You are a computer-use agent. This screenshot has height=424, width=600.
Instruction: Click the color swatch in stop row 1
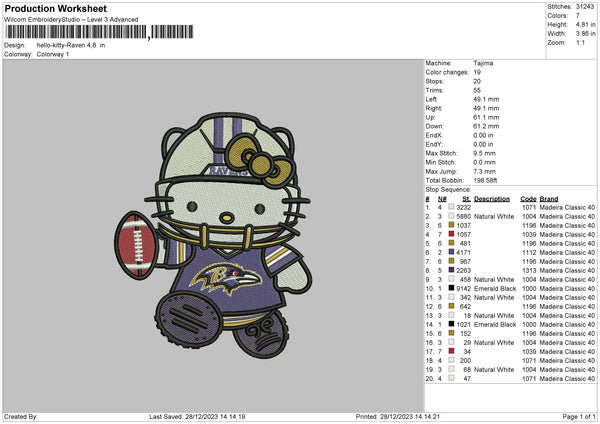452,207
